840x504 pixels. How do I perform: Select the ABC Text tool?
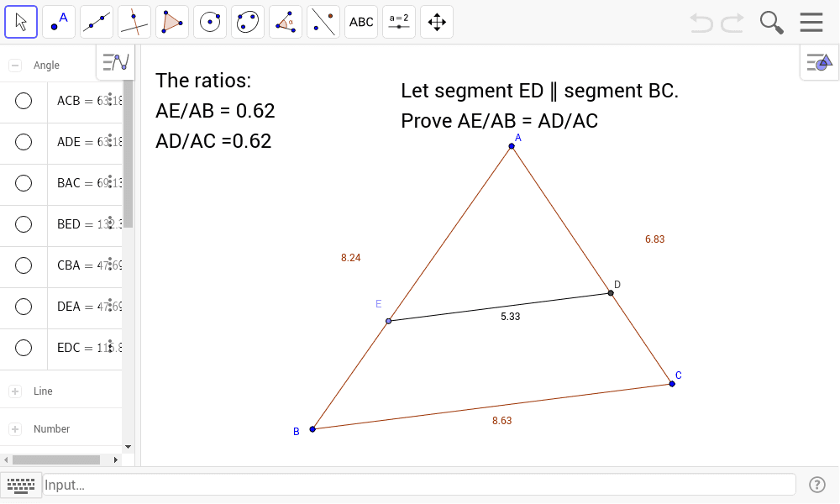(361, 22)
